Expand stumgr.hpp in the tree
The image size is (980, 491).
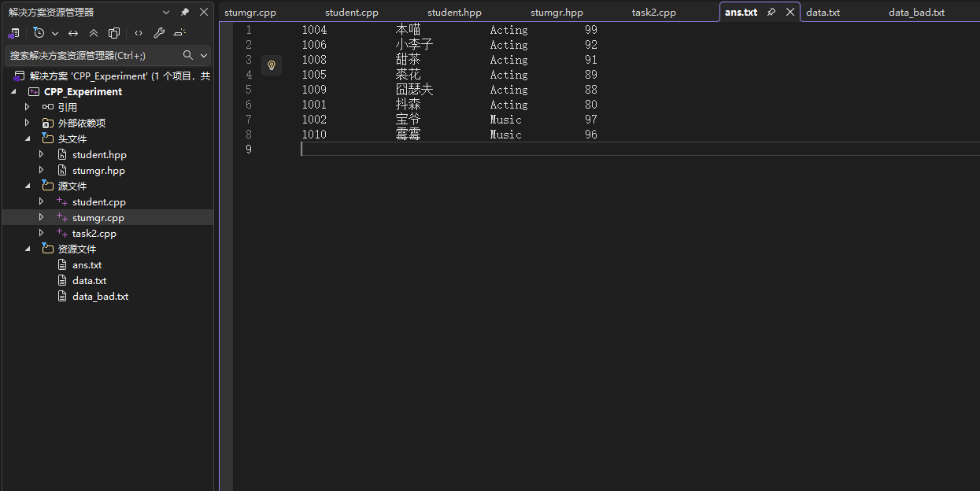click(42, 170)
